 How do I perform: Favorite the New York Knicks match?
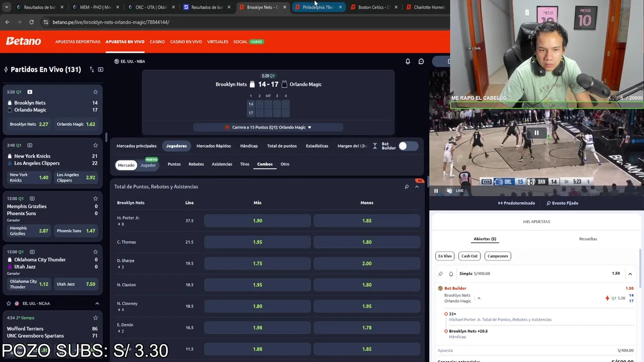pyautogui.click(x=95, y=145)
